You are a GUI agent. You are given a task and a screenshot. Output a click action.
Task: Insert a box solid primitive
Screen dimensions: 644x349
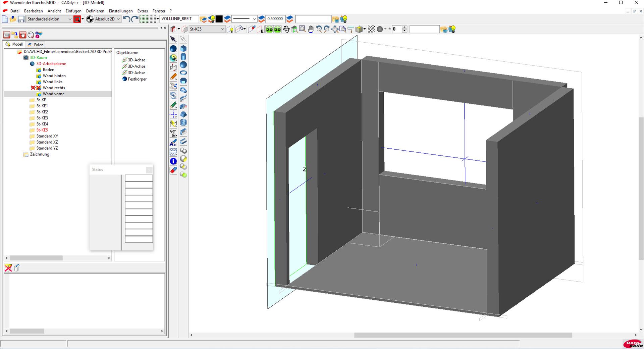coord(183,49)
